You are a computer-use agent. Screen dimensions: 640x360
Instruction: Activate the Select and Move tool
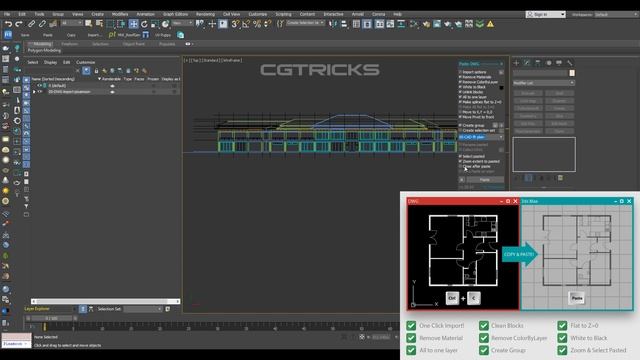click(133, 24)
